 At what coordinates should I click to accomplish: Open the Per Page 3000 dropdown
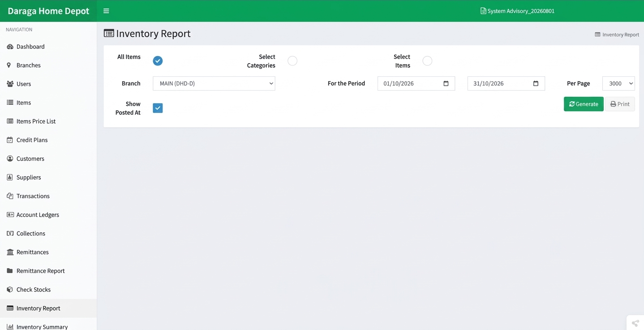pos(618,83)
